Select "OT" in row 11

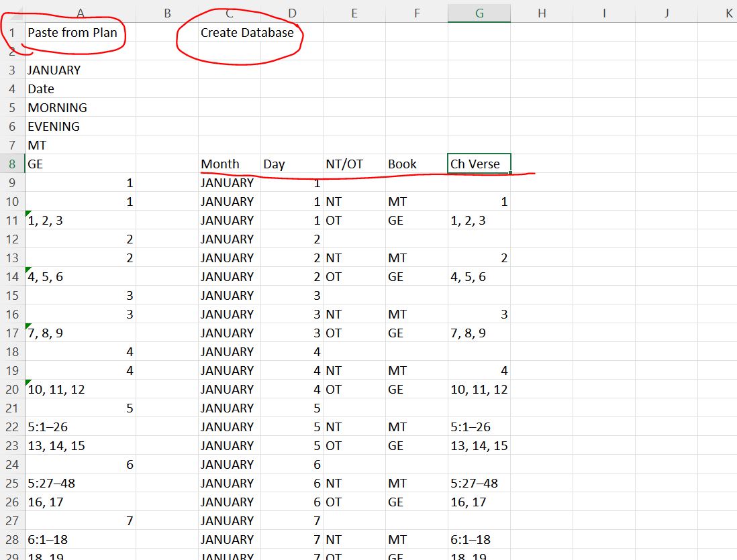tap(354, 221)
